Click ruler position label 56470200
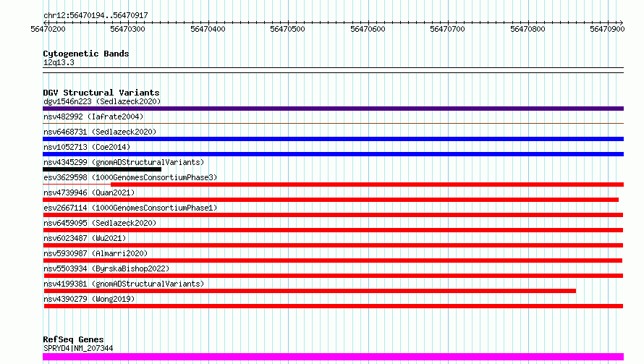Viewport: 644px width, 364px height. coord(48,29)
